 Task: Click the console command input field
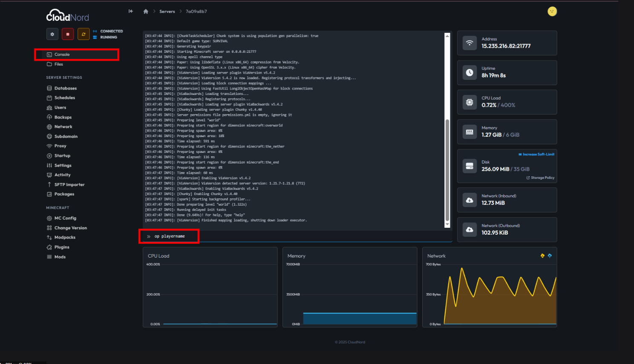point(297,236)
